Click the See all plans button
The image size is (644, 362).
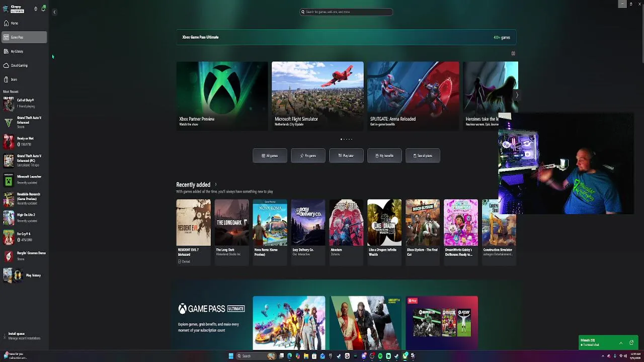(x=423, y=156)
